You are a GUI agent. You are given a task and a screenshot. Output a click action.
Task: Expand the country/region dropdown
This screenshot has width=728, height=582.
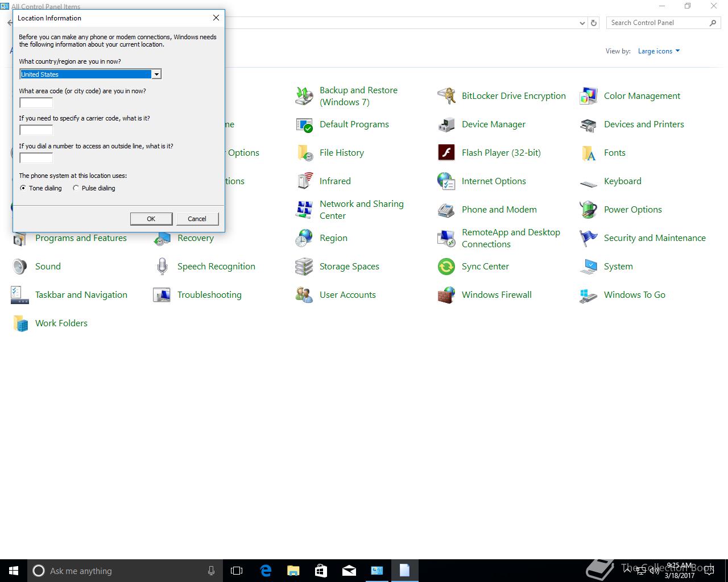pyautogui.click(x=156, y=74)
